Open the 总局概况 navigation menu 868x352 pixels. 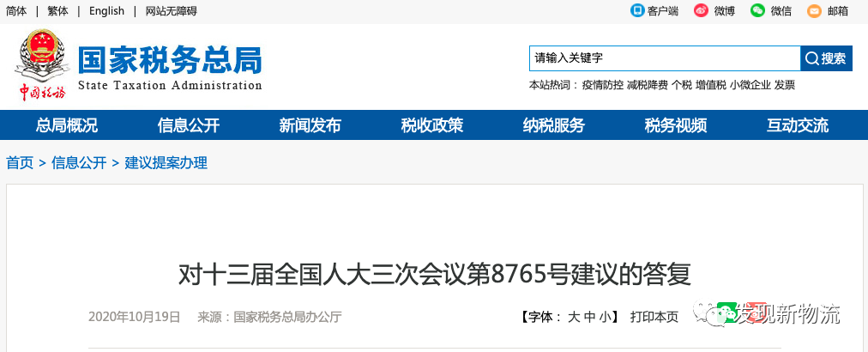[66, 125]
